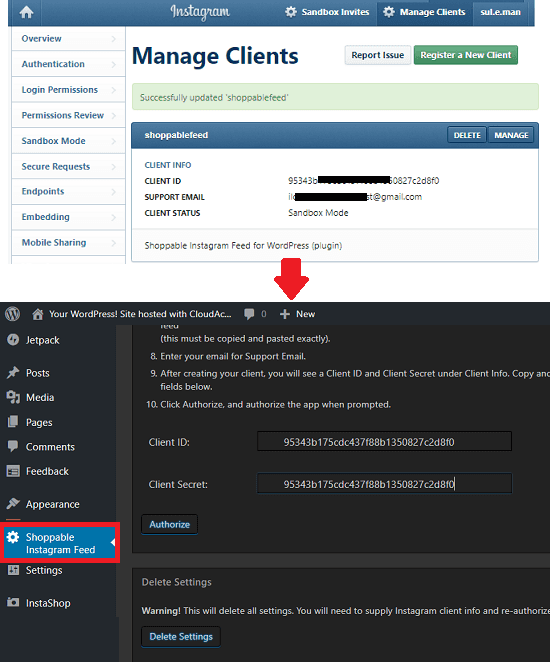Expand the Login Permissions chevron
Viewport: 550px width, 664px height.
coord(113,90)
